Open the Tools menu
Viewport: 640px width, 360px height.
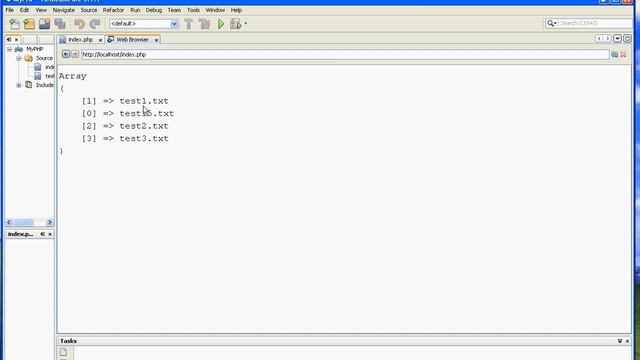(x=193, y=10)
